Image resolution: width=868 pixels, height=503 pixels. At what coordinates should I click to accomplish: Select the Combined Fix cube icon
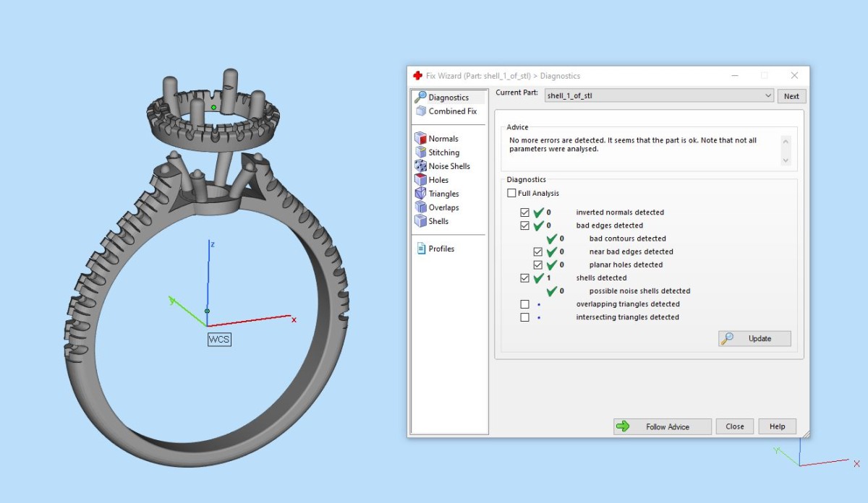tap(420, 111)
